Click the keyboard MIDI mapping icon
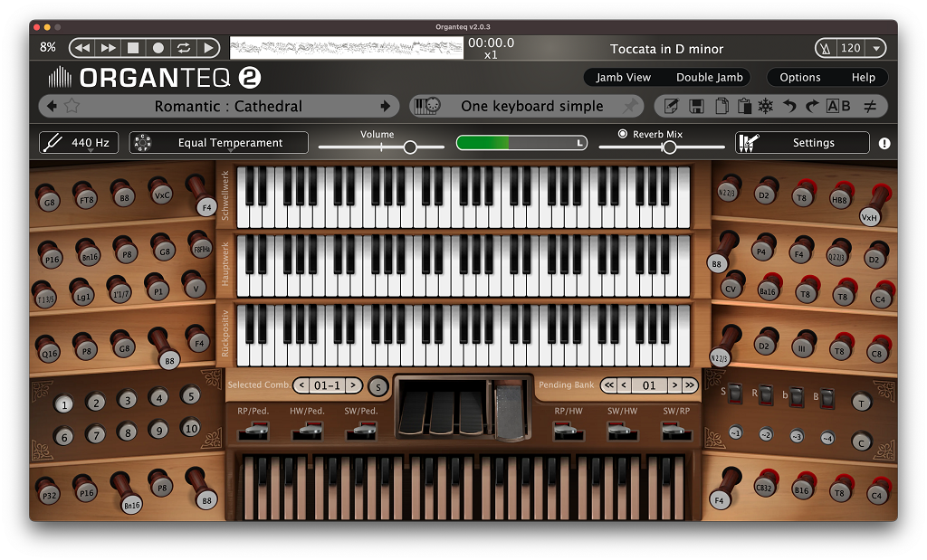This screenshot has height=560, width=927. coord(427,107)
